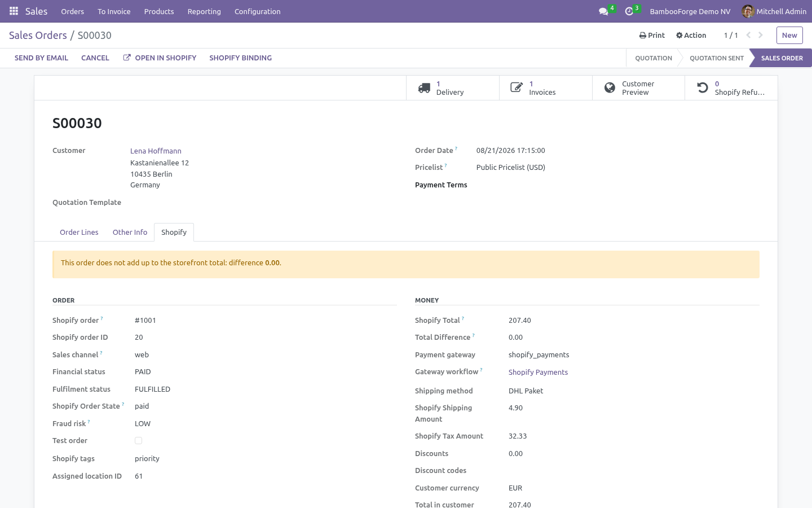Open the 1 Delivery stat button
The width and height of the screenshot is (812, 508).
[x=453, y=88]
